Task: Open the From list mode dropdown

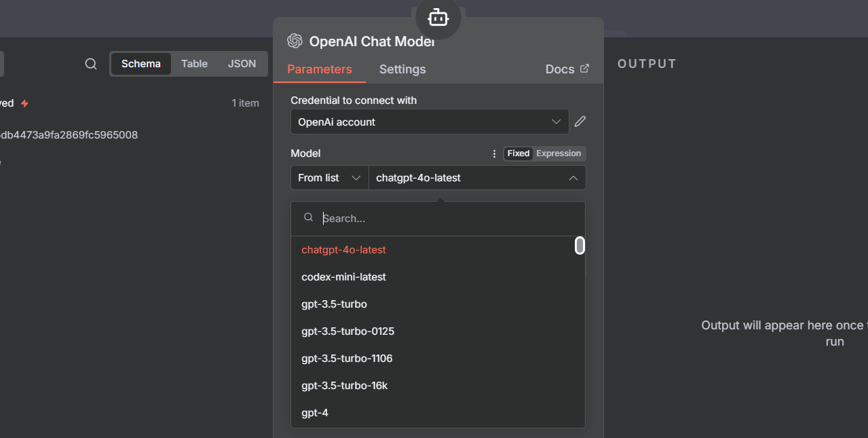Action: 329,177
